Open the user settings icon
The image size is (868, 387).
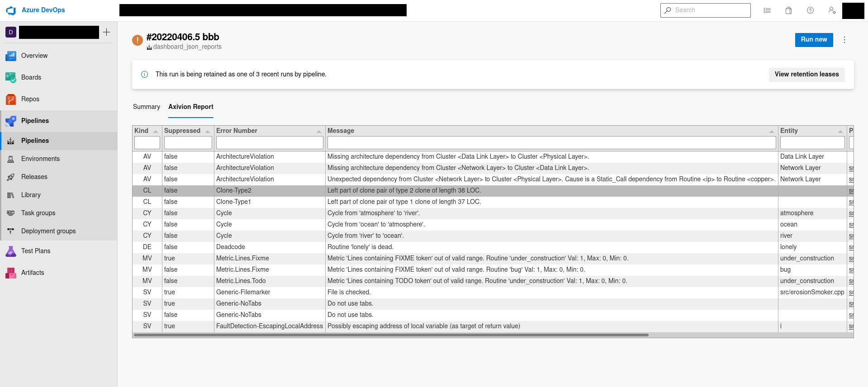click(832, 10)
